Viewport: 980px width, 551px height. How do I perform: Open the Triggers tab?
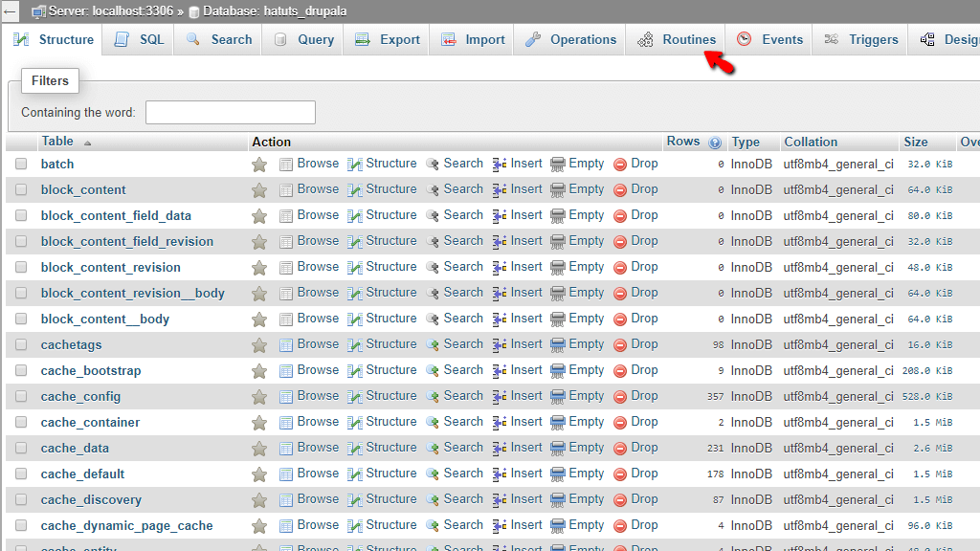point(860,39)
